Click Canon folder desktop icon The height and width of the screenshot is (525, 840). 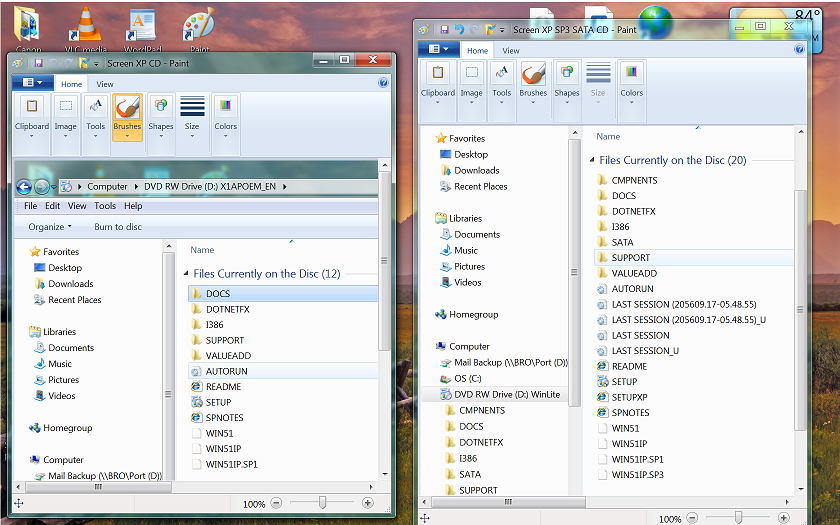point(27,28)
